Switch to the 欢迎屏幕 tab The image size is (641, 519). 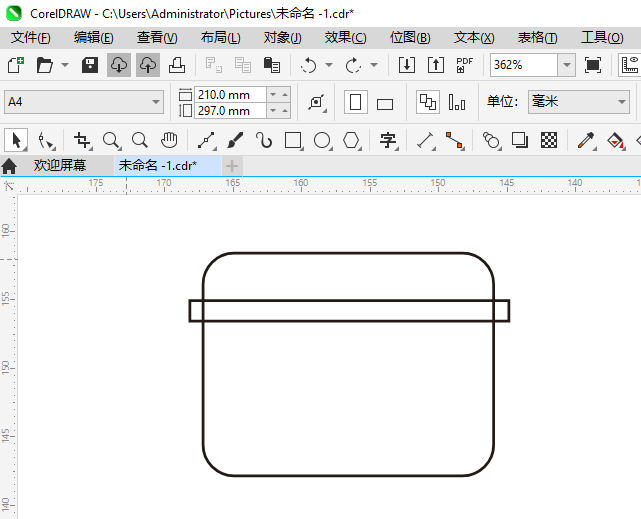pyautogui.click(x=60, y=166)
